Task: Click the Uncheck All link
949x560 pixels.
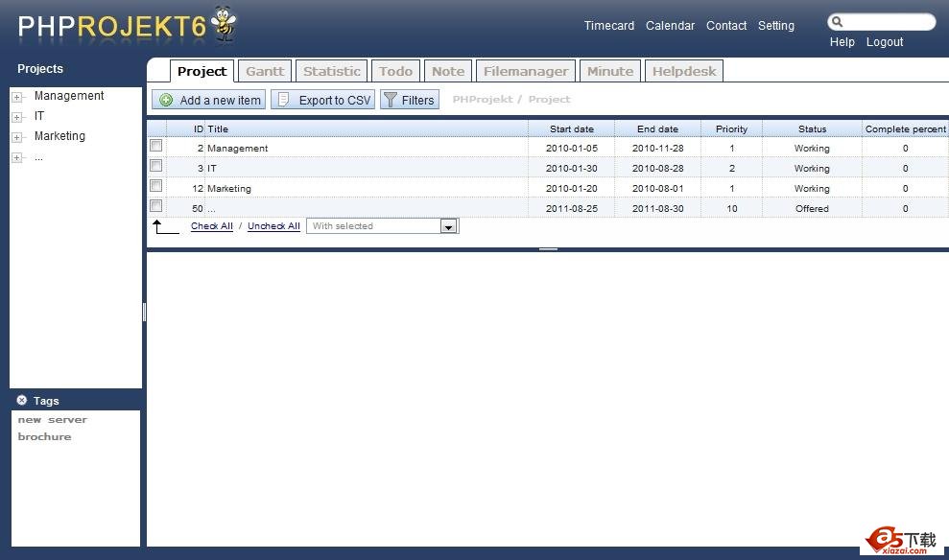Action: tap(273, 226)
